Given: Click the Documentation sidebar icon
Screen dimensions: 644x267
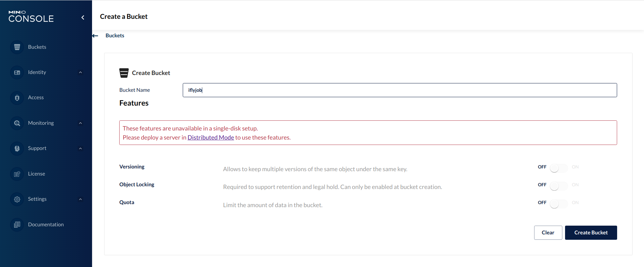Looking at the screenshot, I should tap(17, 225).
